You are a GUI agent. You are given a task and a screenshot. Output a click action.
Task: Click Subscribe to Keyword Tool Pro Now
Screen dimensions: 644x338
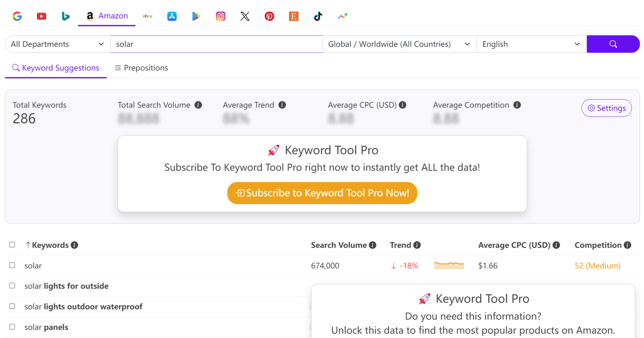pyautogui.click(x=322, y=193)
